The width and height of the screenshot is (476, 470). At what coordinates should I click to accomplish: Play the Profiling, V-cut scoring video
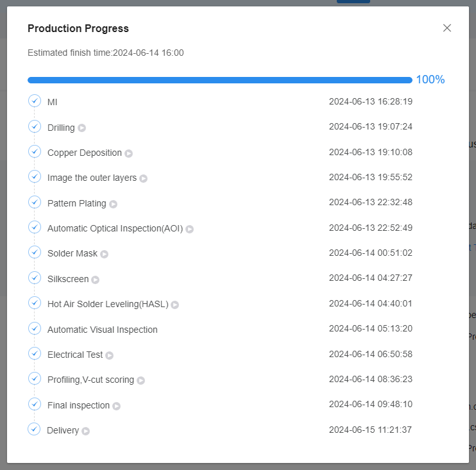[141, 380]
